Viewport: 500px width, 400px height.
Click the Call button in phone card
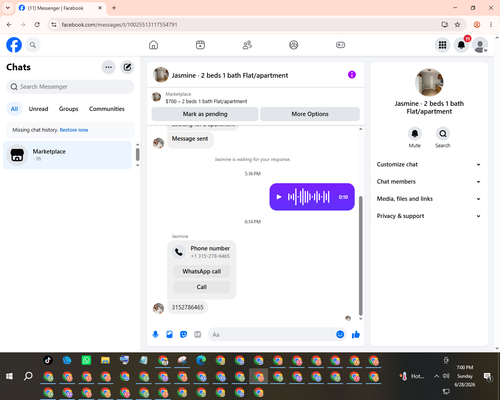pos(202,287)
